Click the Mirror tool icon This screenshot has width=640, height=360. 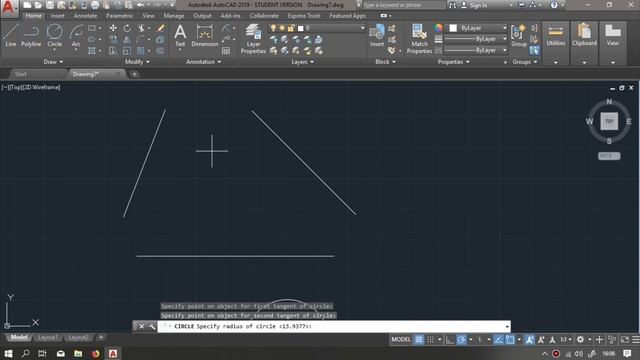click(127, 40)
